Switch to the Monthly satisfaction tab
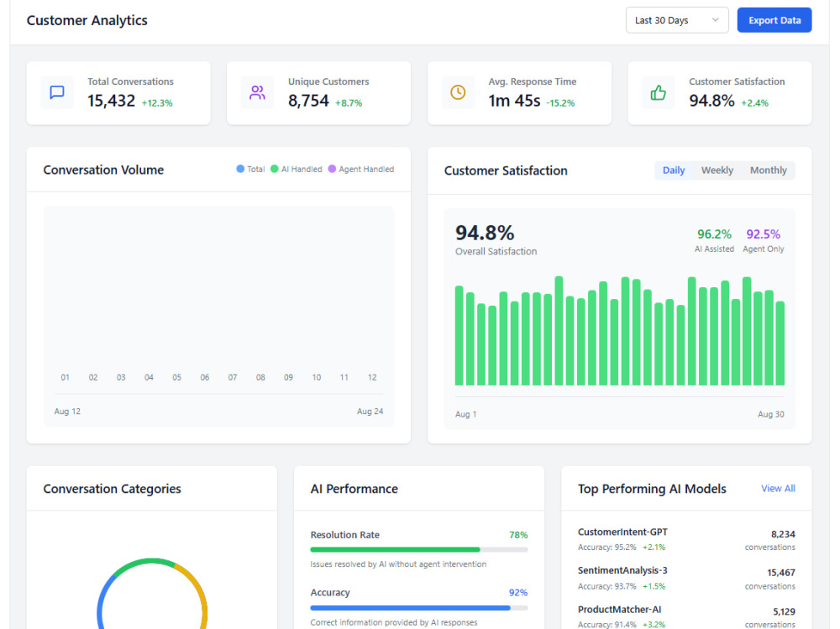840x629 pixels. (768, 170)
